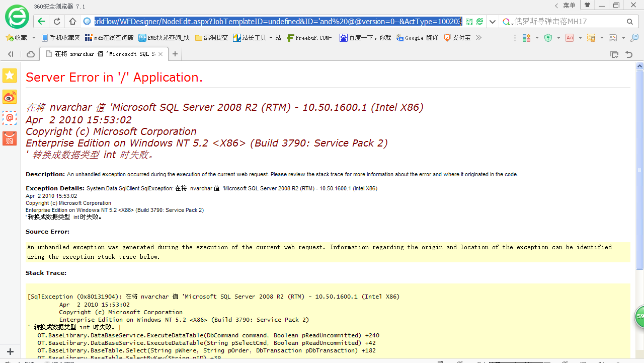Click the 'Exception Details:' label
644x363 pixels.
(x=55, y=188)
